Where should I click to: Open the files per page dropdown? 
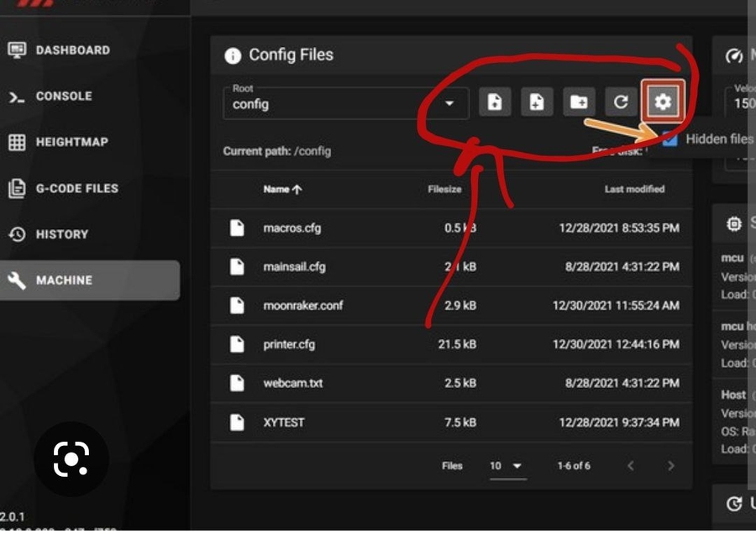[x=507, y=465]
